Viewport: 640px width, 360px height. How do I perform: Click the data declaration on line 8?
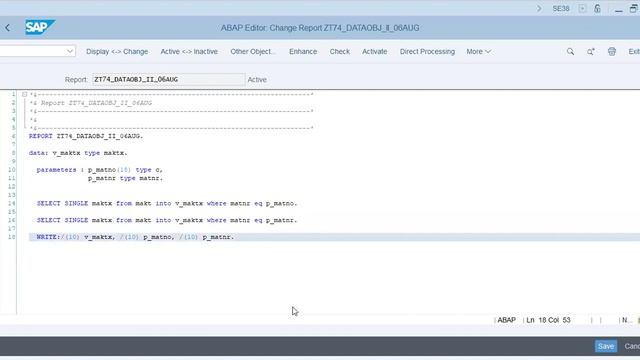(x=78, y=153)
